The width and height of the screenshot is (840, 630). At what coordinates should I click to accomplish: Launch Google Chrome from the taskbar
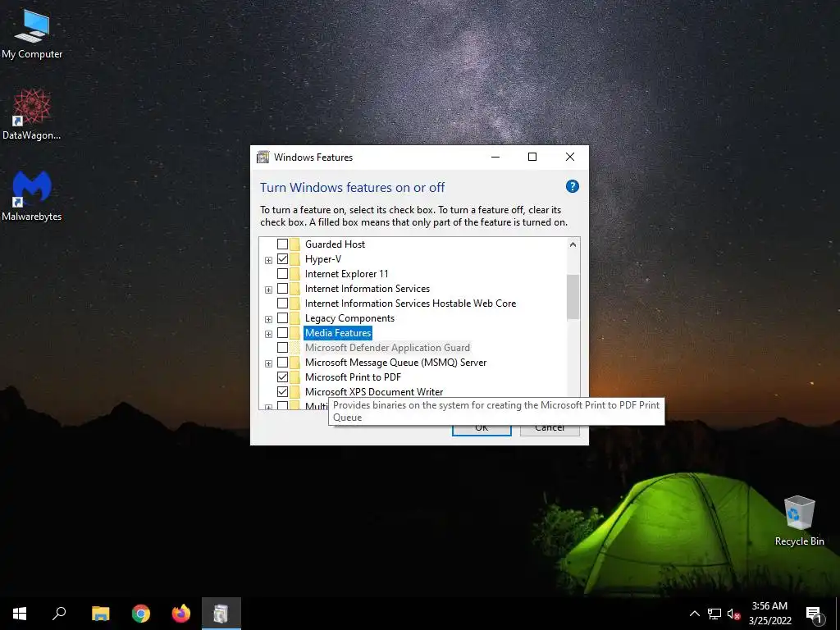click(x=141, y=614)
